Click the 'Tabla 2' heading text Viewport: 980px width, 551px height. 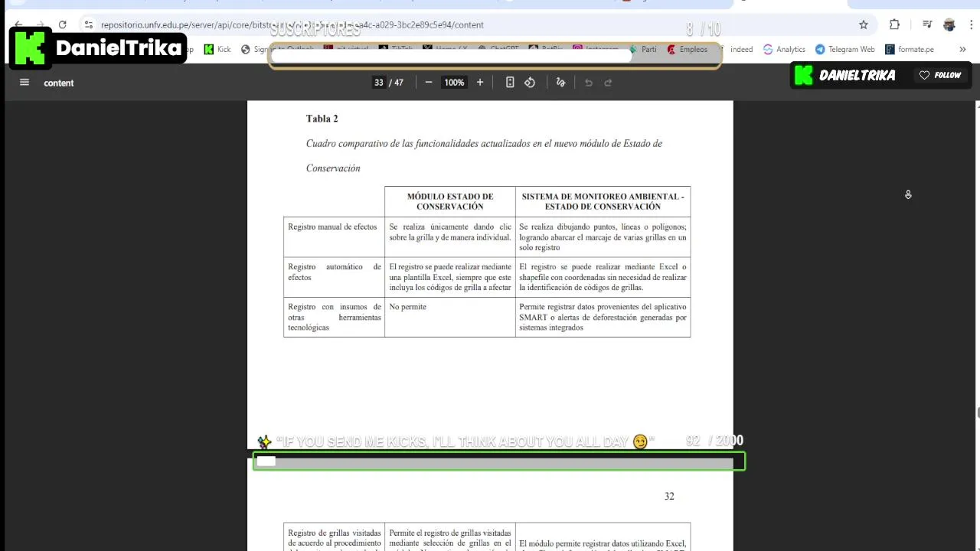(x=322, y=119)
